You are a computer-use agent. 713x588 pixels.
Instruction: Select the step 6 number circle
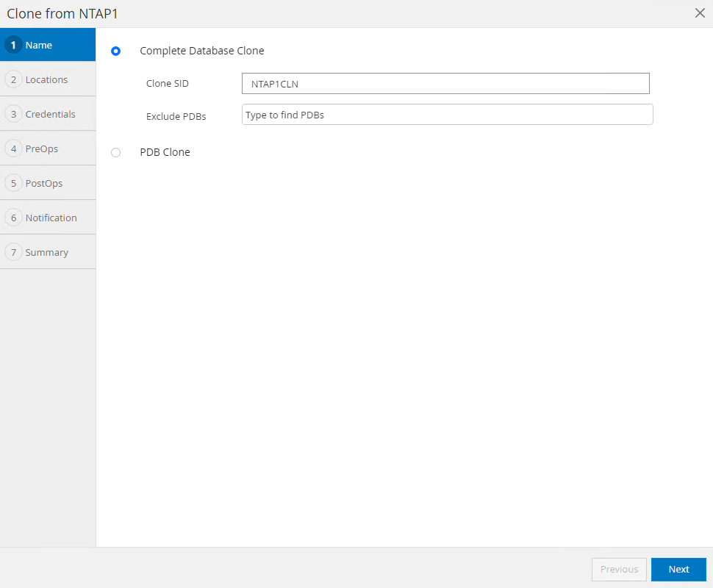point(13,218)
